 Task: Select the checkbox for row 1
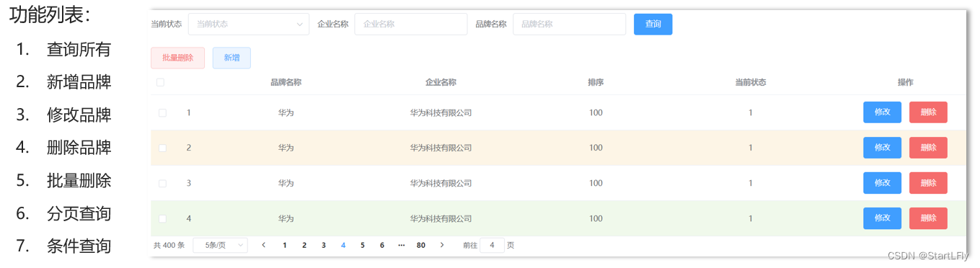162,112
